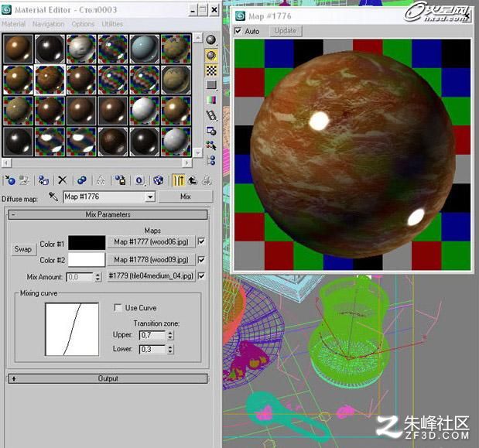The image size is (479, 448).
Task: Click the Swap colors button
Action: click(x=23, y=249)
